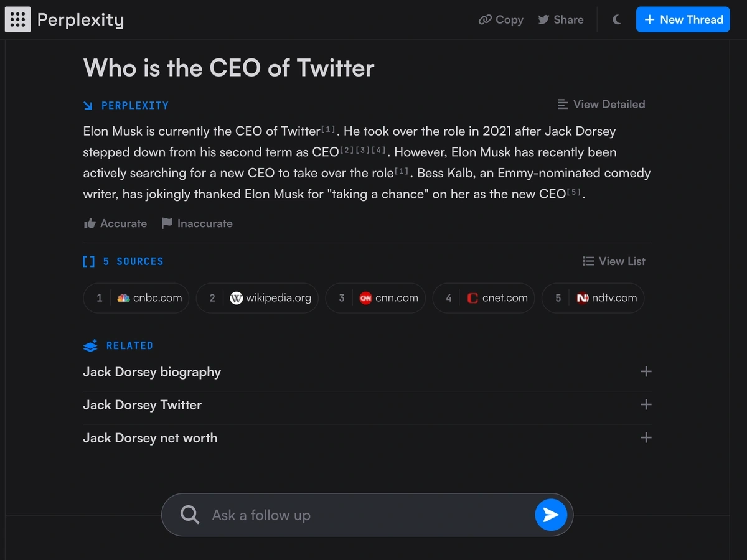
Task: Click the stacked layers icon before RELATED
Action: pyautogui.click(x=90, y=345)
